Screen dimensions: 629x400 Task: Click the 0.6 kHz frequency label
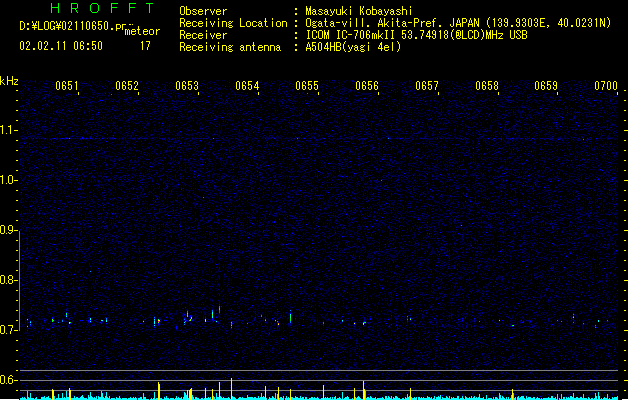pyautogui.click(x=8, y=380)
